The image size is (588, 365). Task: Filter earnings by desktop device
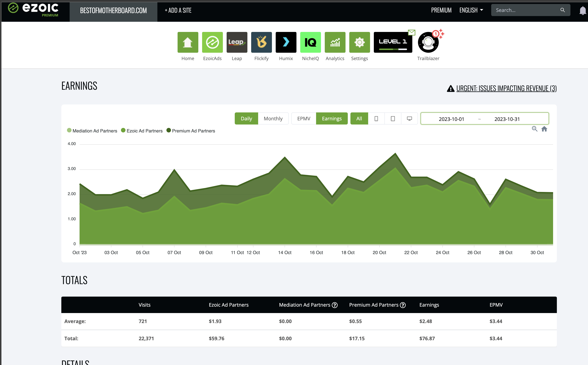click(x=409, y=118)
